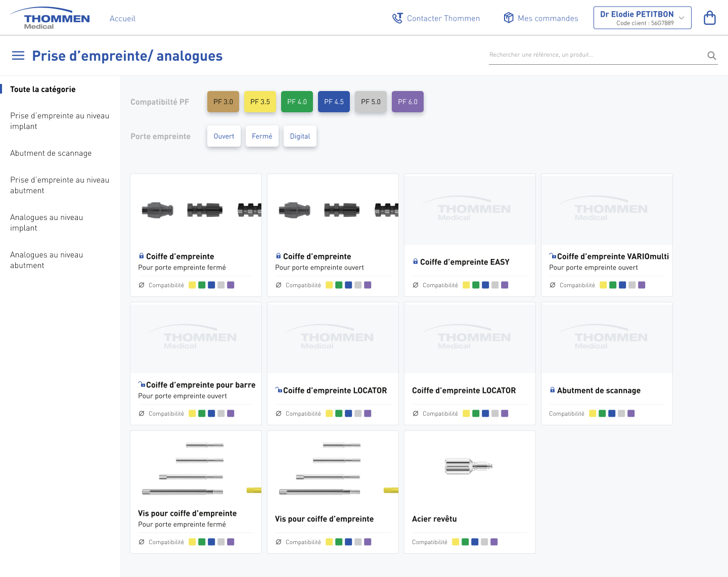Click diameter icon on Vis pour porte empreinte fermé
728x577 pixels.
tap(142, 542)
